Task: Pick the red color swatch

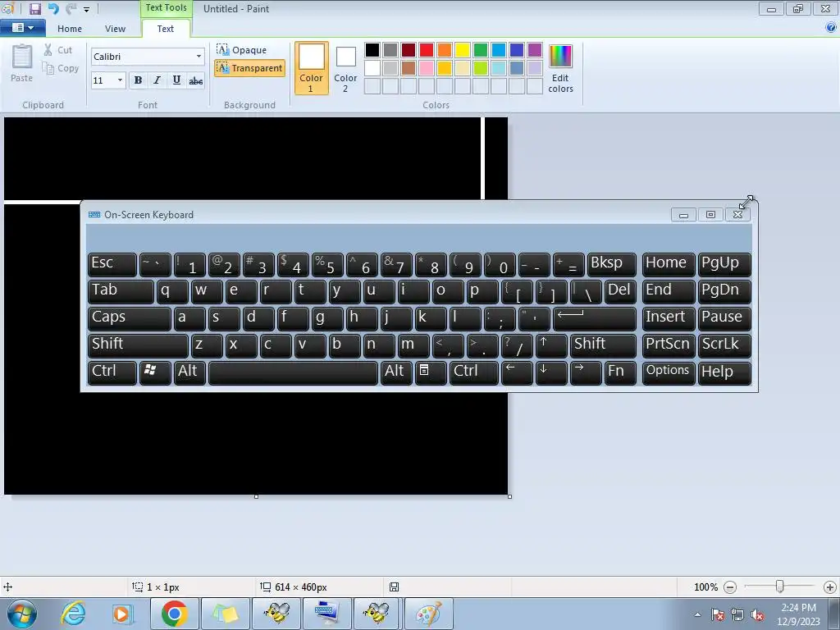Action: 427,50
